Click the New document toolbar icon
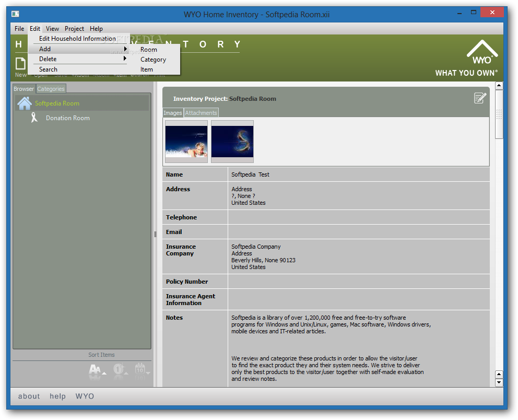The image size is (518, 420). coord(20,67)
